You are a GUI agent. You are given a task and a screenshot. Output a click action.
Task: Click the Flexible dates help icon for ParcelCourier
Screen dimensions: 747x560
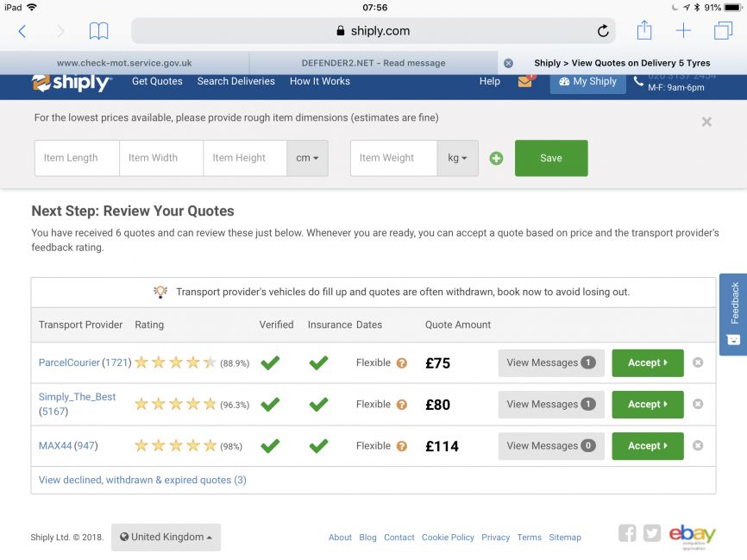pyautogui.click(x=402, y=363)
